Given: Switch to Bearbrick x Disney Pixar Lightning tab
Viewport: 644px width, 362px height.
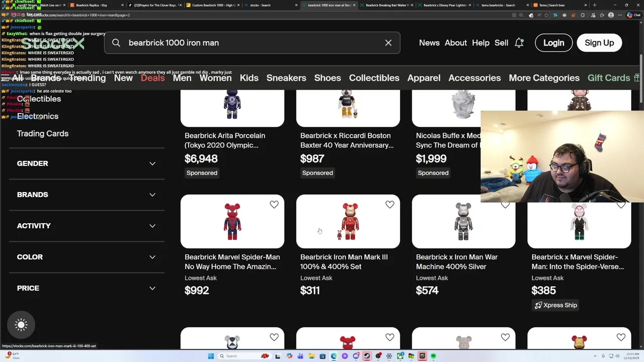Looking at the screenshot, I should 444,5.
